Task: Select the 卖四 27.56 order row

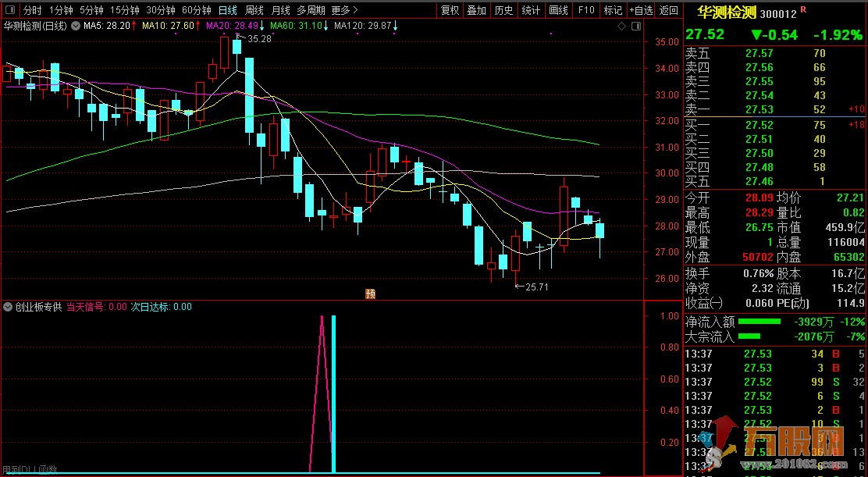Action: point(775,67)
